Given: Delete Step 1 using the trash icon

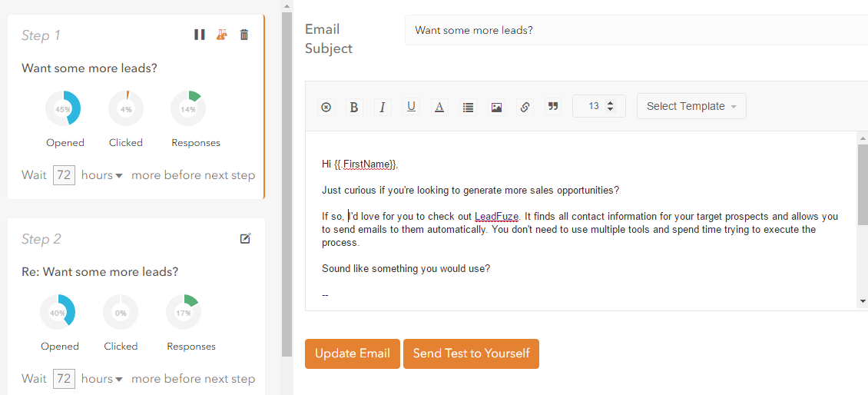Looking at the screenshot, I should (x=244, y=35).
